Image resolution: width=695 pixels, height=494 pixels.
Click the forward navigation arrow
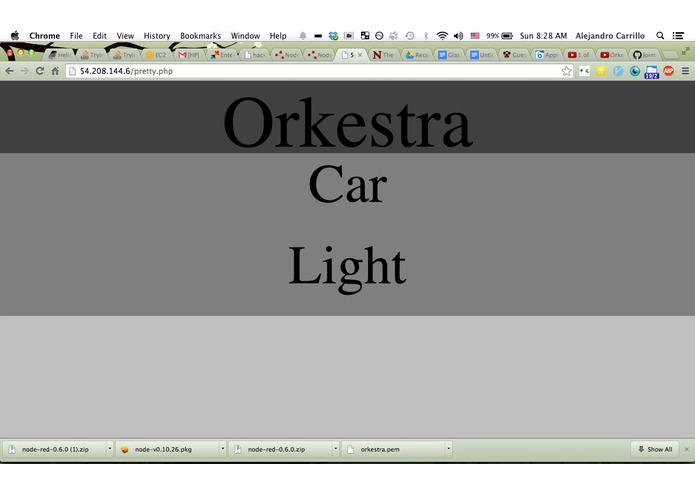(x=24, y=71)
